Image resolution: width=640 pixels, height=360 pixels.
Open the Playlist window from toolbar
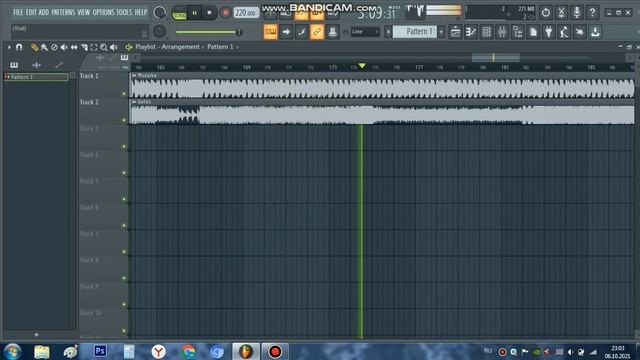[x=456, y=32]
